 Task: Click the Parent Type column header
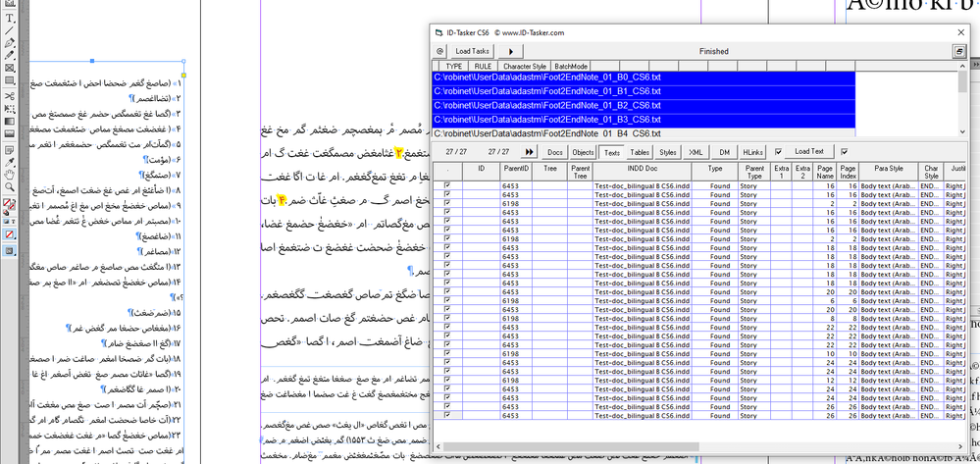754,172
